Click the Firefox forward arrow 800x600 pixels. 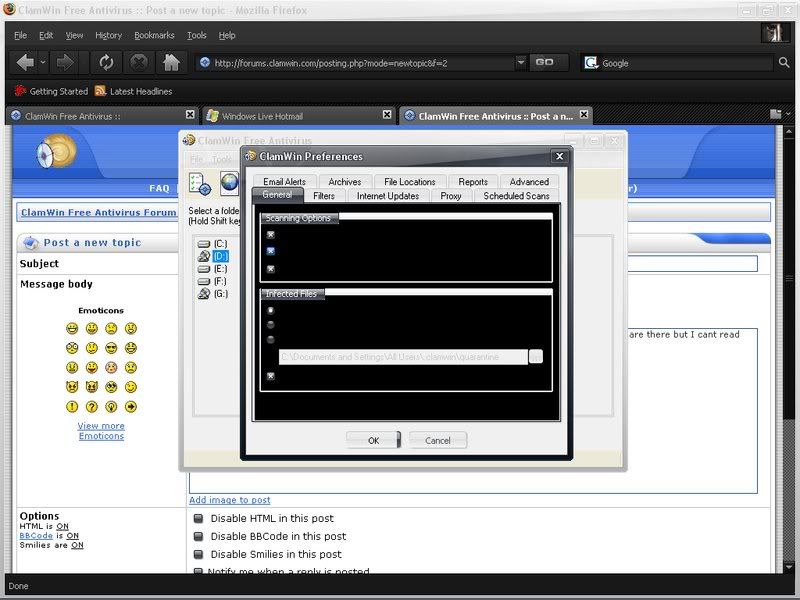click(65, 63)
